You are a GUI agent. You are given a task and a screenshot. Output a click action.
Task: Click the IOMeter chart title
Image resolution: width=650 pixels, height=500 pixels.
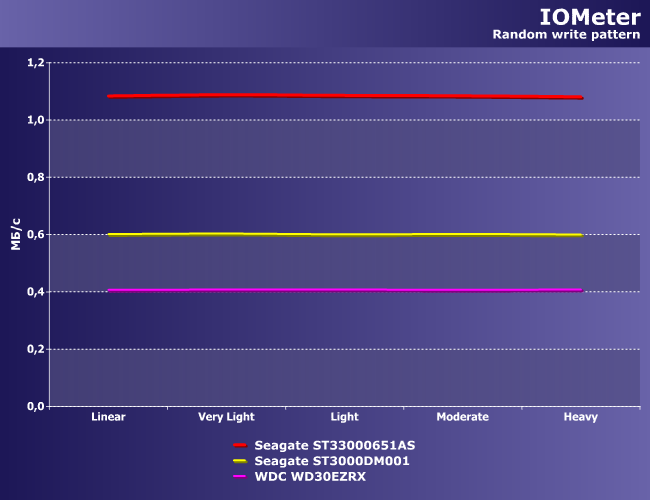click(x=590, y=17)
